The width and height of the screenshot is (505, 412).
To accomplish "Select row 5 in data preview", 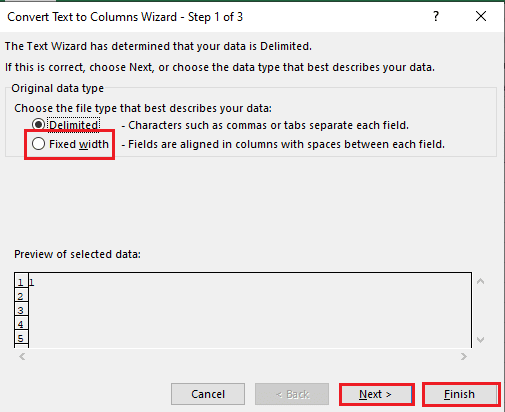I will coord(21,338).
